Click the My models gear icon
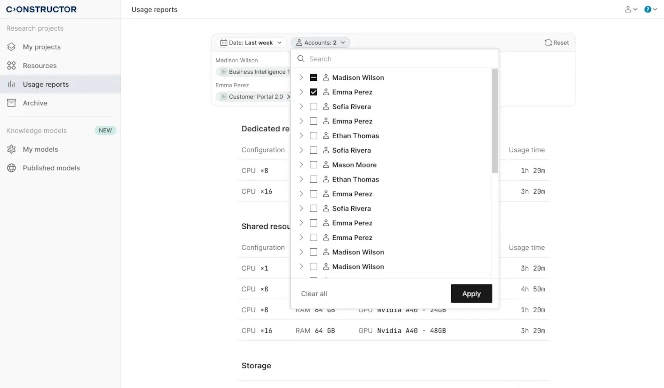This screenshot has height=388, width=664. [x=11, y=149]
